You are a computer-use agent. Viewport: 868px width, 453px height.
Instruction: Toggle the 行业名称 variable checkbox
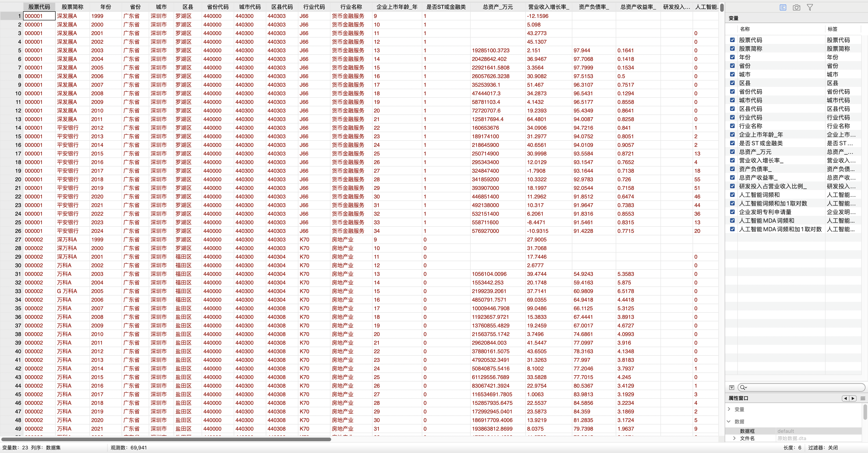coord(732,126)
